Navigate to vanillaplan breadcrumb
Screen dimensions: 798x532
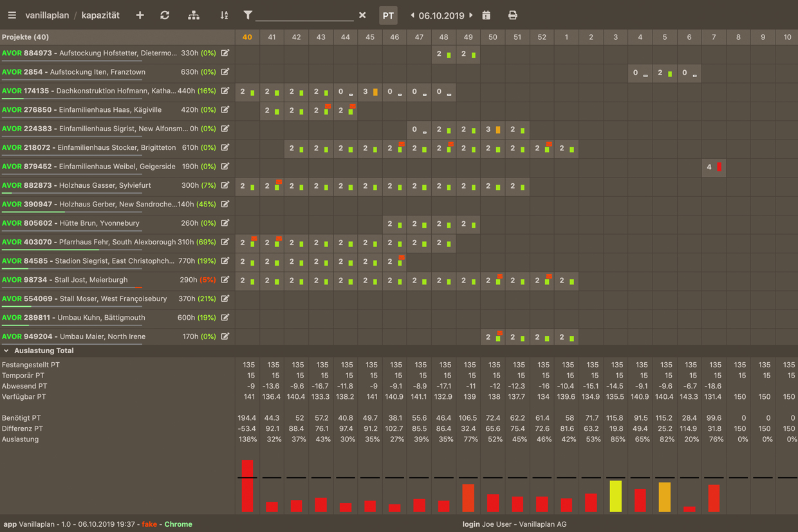coord(47,15)
